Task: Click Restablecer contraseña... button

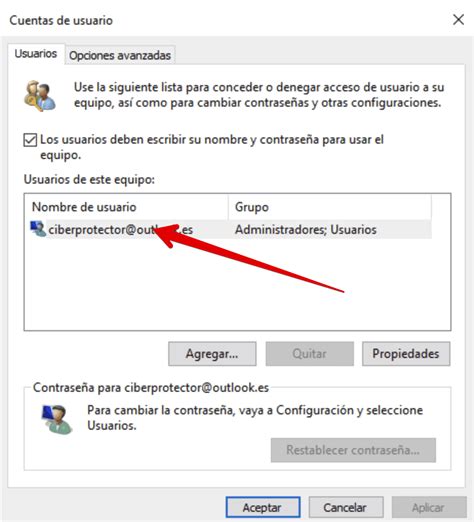Action: coord(353,450)
